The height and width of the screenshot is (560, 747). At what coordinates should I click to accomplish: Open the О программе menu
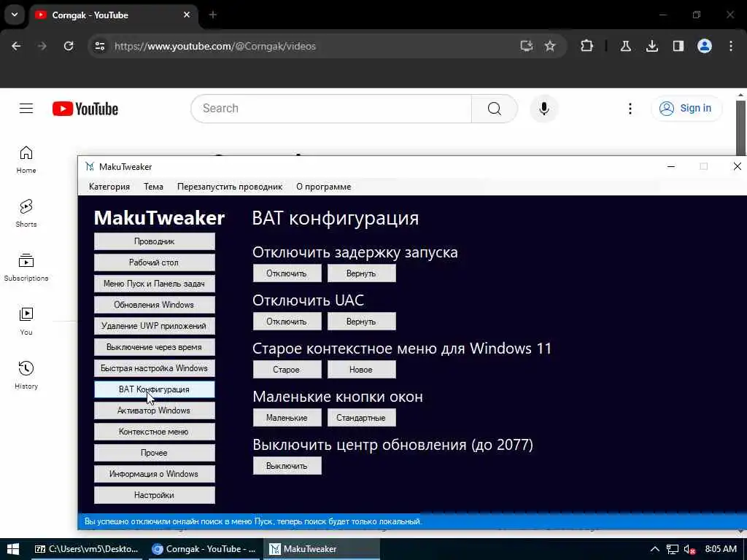(323, 187)
